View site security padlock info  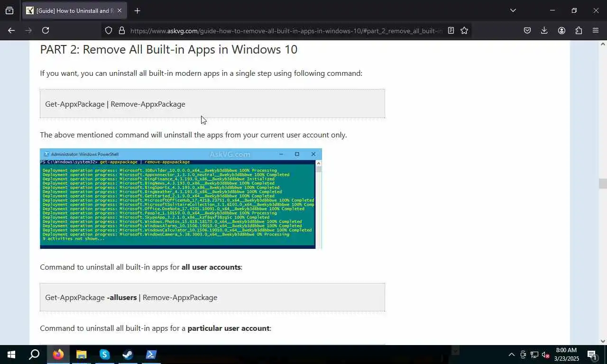pyautogui.click(x=122, y=30)
